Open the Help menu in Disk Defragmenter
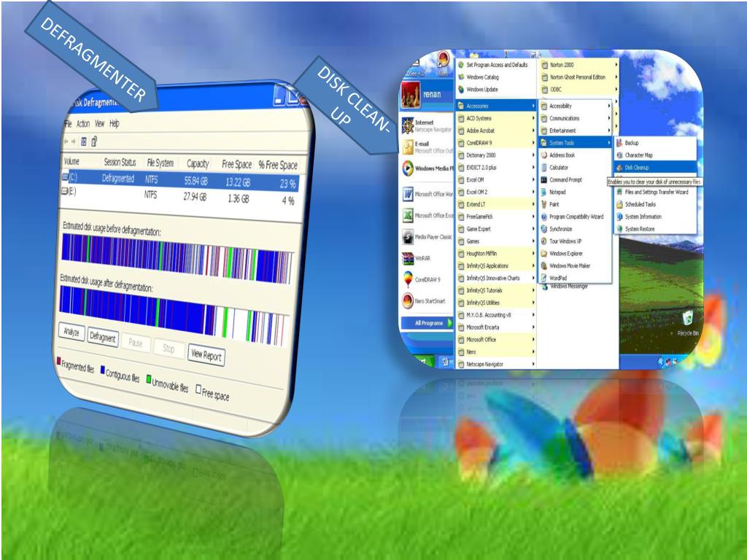This screenshot has height=560, width=747. coord(115,124)
